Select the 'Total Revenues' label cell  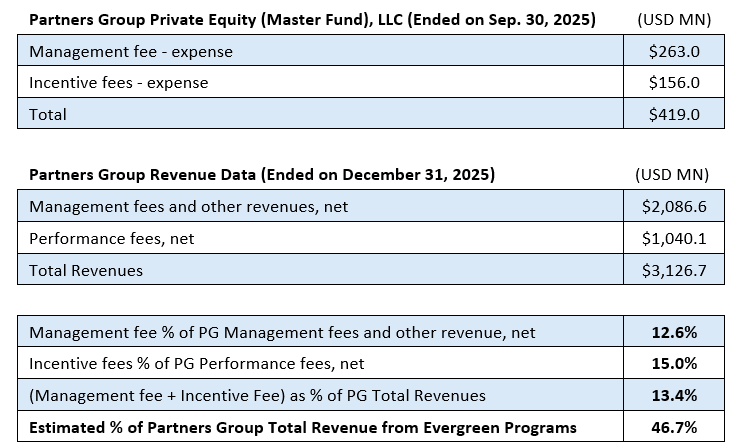coord(86,270)
